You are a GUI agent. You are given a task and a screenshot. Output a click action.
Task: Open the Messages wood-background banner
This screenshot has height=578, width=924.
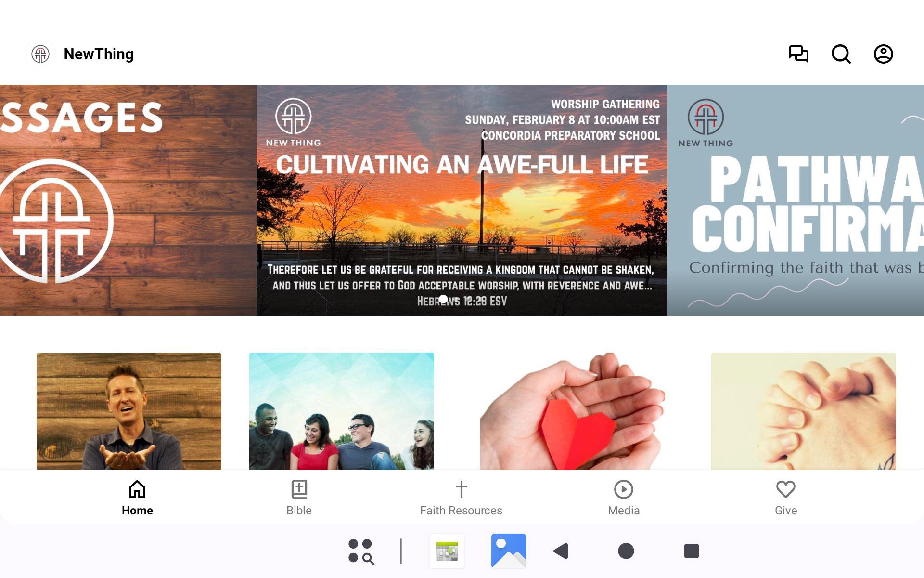pyautogui.click(x=128, y=200)
